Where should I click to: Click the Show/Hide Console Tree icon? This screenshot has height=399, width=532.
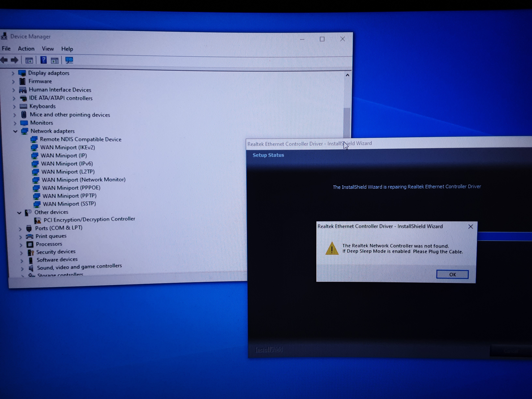click(29, 60)
